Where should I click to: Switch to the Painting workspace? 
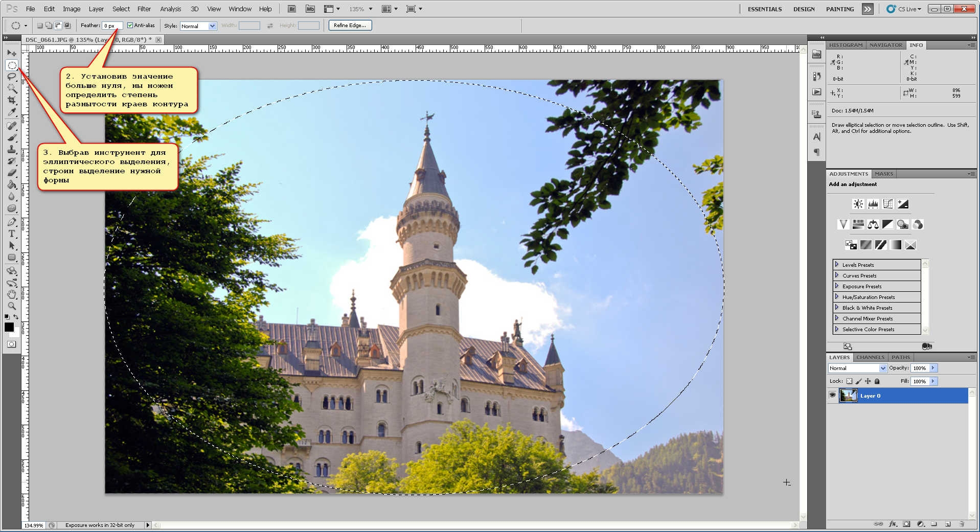click(839, 9)
